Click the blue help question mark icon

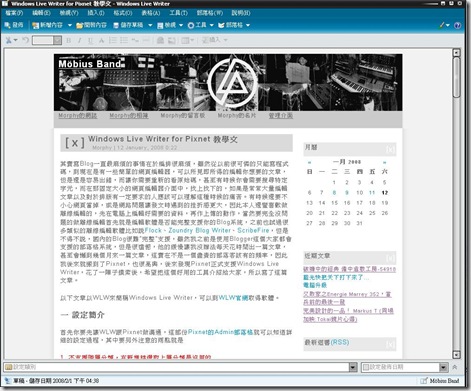(x=458, y=25)
